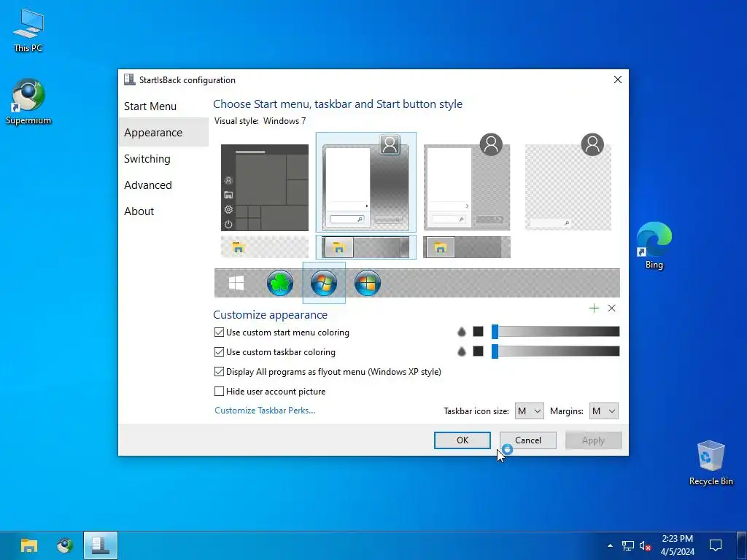Uncheck Display All programs as flyout menu

click(x=328, y=371)
